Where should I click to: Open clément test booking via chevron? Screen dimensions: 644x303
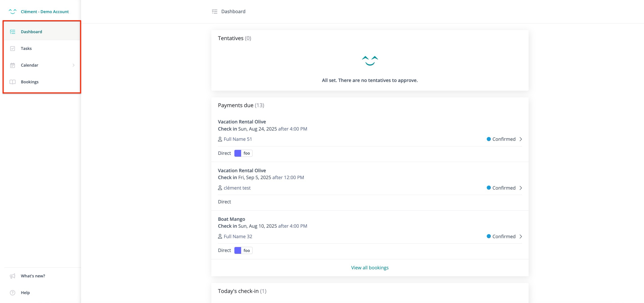521,188
